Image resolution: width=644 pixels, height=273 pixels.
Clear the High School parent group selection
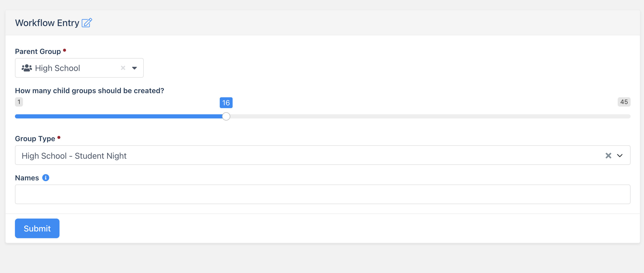tap(123, 68)
